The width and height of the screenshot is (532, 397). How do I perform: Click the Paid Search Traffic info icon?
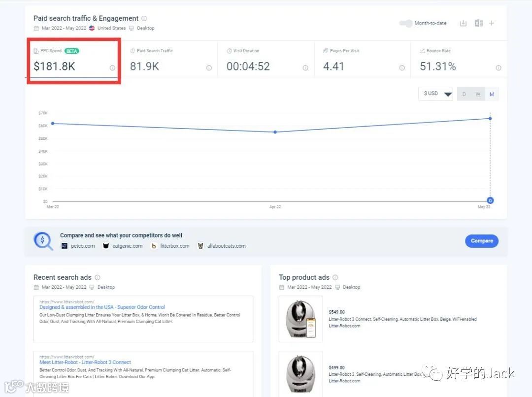coord(209,68)
